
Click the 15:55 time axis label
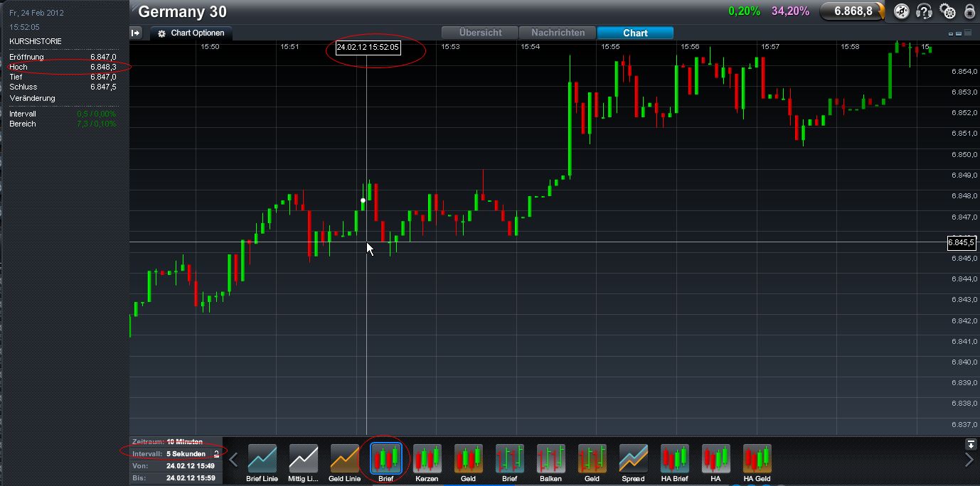point(610,47)
